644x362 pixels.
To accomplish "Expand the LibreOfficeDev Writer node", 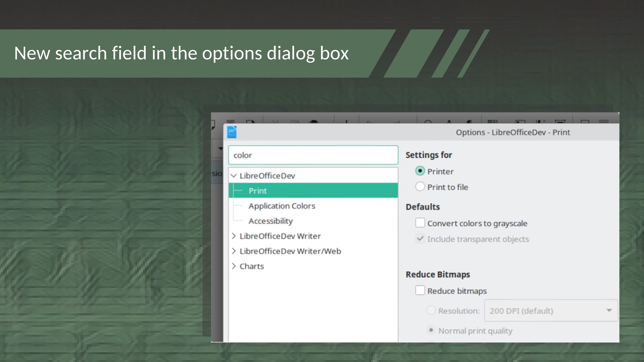I will [x=234, y=236].
